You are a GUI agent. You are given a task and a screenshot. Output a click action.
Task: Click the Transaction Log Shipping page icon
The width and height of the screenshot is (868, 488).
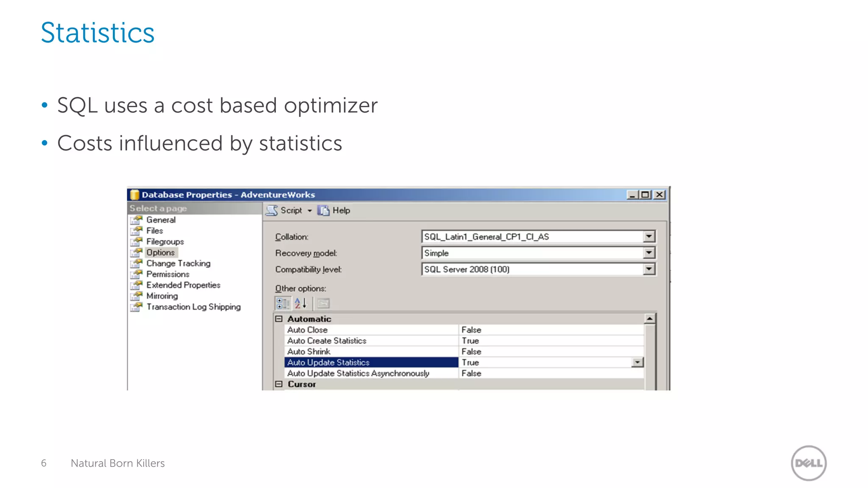click(x=136, y=307)
